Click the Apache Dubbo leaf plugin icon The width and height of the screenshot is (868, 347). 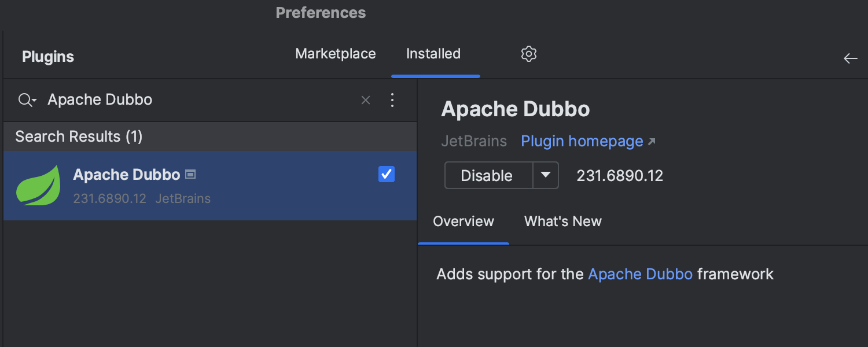pos(38,185)
